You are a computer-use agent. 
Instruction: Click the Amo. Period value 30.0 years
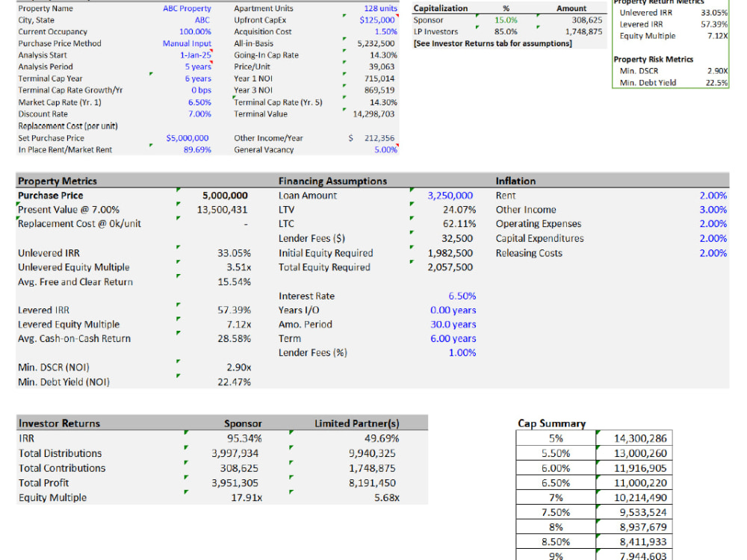(453, 325)
